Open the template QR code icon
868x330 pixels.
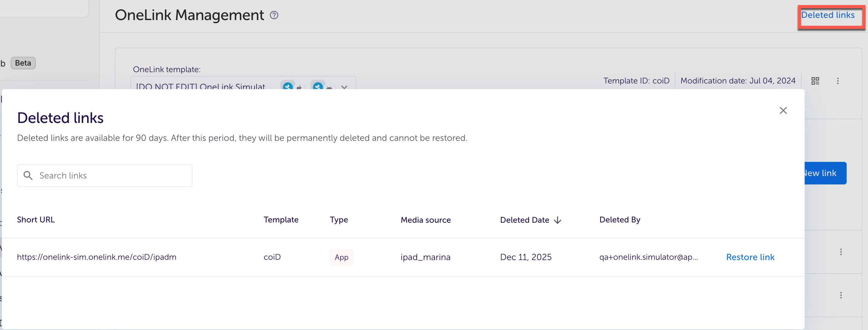point(815,81)
